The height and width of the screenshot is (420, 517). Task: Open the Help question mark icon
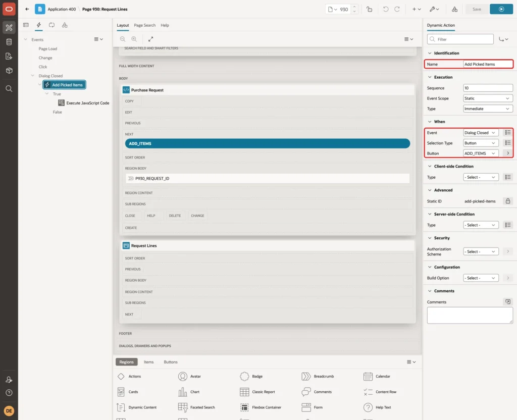pos(9,393)
